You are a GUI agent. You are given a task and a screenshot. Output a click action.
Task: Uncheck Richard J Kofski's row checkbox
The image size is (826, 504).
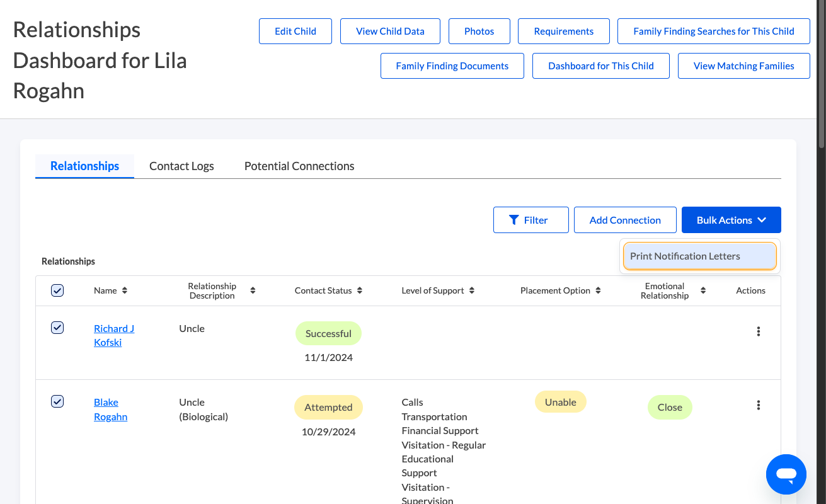tap(57, 328)
